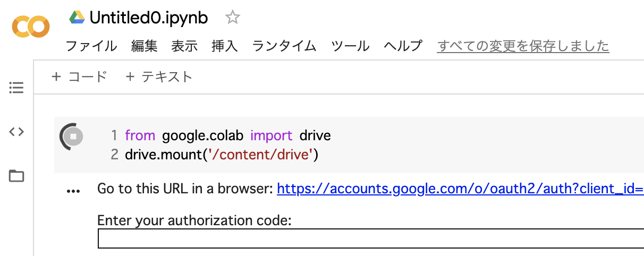Open the ヘルプ menu

tap(403, 46)
